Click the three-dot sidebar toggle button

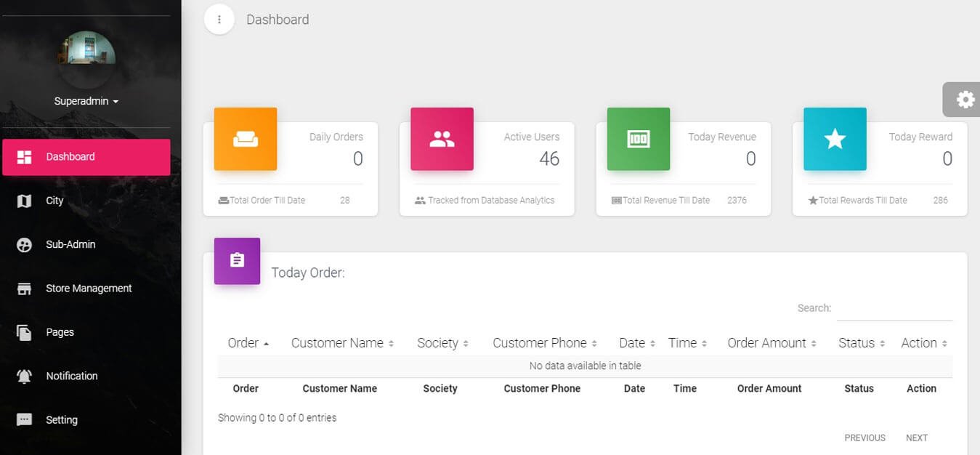[219, 20]
